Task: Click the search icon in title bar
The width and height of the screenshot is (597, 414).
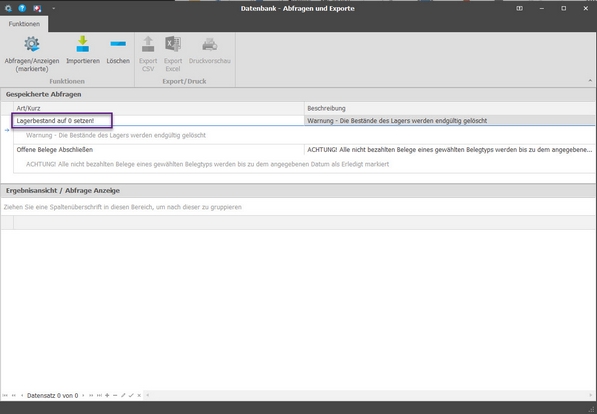Action: coord(8,8)
